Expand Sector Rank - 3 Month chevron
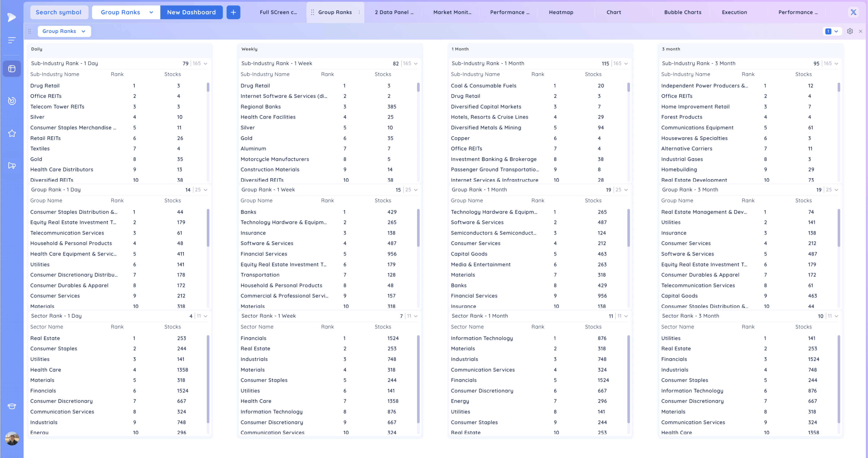Screen dimensions: 868x458 coord(836,316)
